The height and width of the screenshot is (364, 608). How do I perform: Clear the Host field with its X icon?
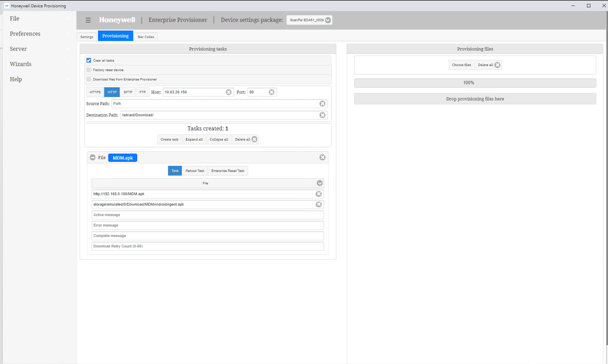click(228, 92)
